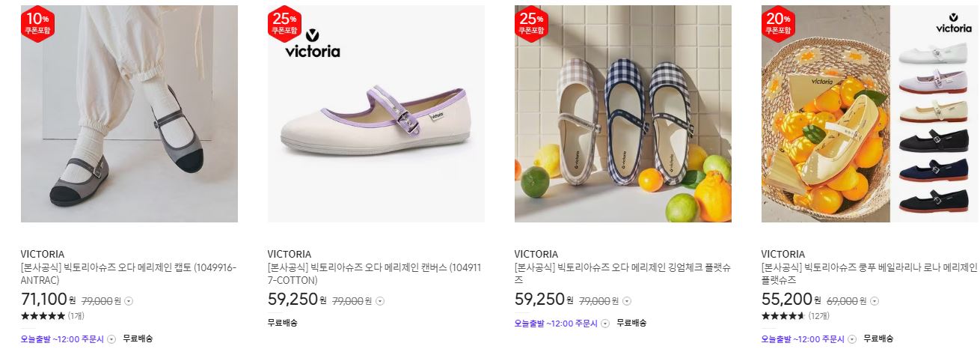
Task: Click star rating with 12 reviews
Action: [x=783, y=316]
